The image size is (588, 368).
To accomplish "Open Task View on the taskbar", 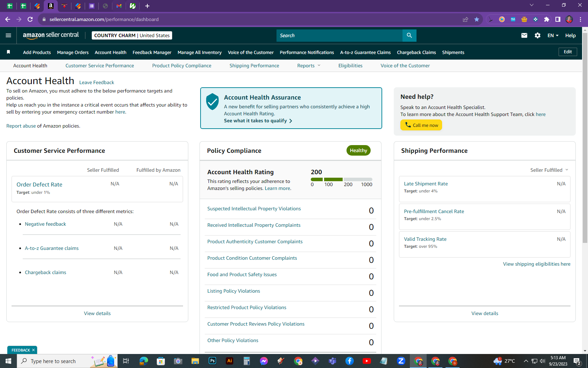I will tap(126, 361).
